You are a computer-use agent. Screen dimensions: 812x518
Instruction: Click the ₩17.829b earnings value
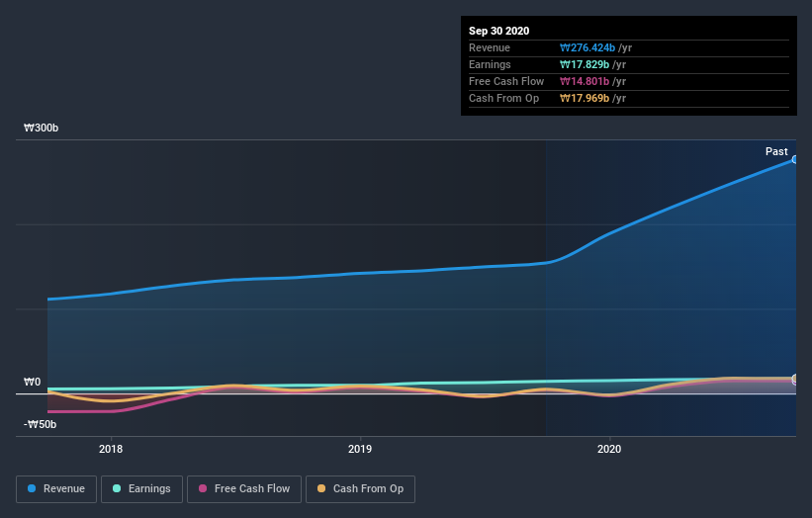[x=585, y=64]
